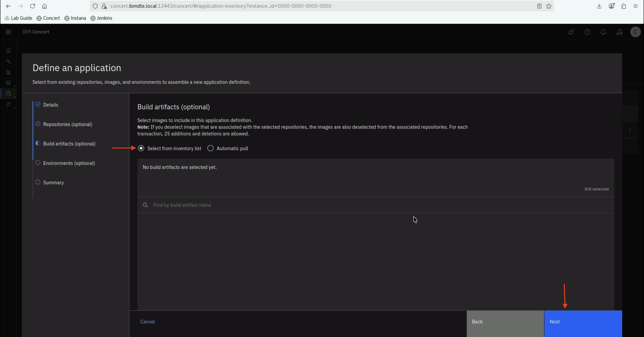The image size is (644, 337).
Task: View site security lock information
Action: pyautogui.click(x=104, y=6)
